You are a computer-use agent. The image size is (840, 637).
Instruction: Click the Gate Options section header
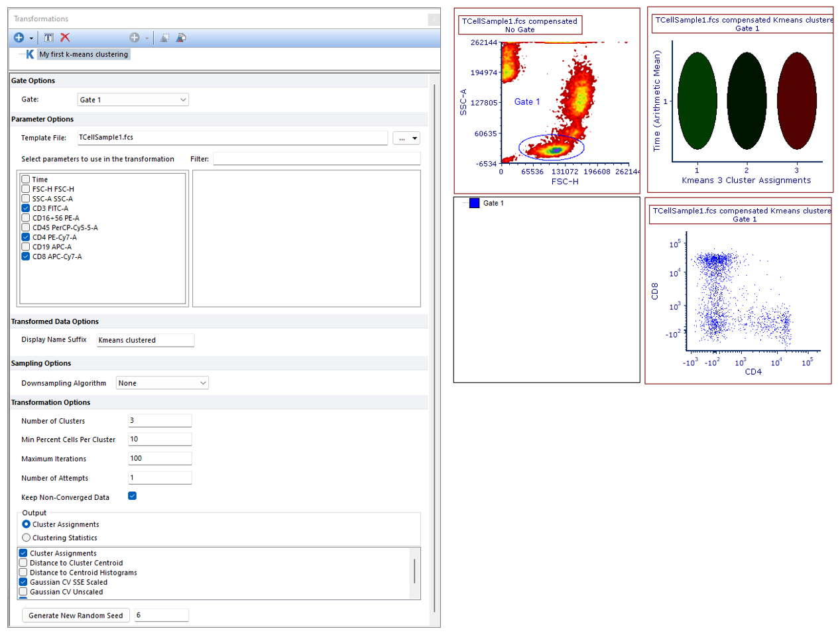pos(33,81)
